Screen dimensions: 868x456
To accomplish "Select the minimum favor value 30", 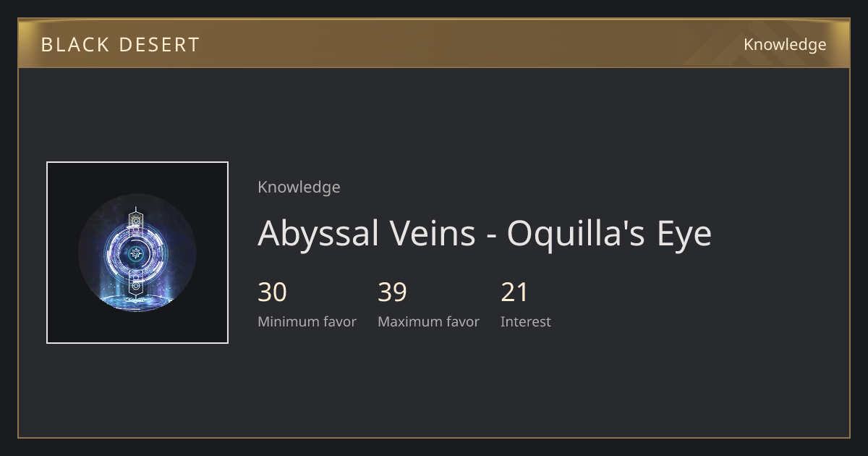I will click(273, 292).
